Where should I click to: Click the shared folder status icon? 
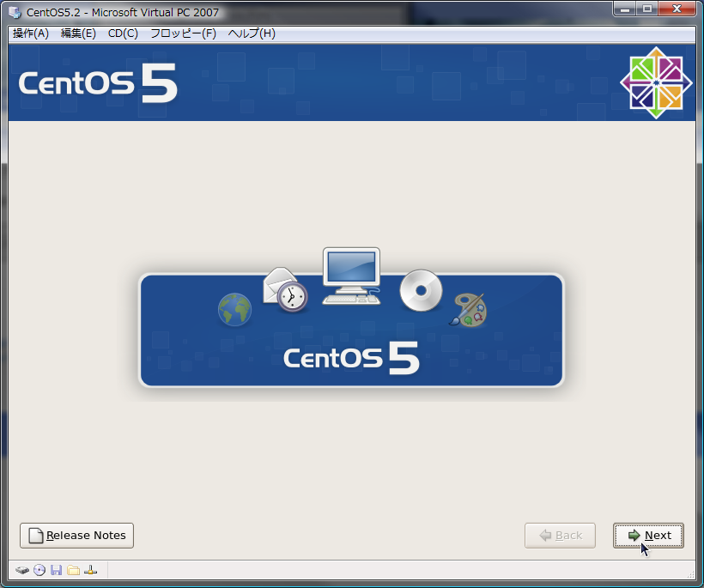pos(73,570)
